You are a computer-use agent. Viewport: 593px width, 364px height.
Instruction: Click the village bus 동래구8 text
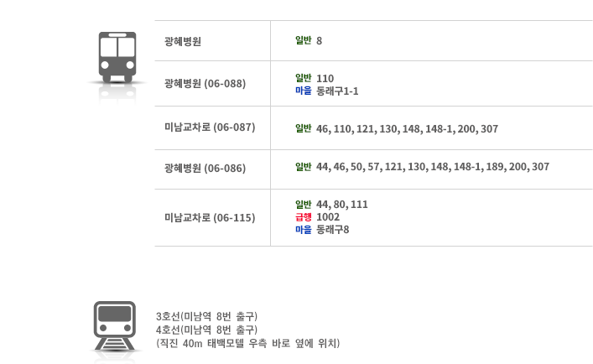click(332, 230)
